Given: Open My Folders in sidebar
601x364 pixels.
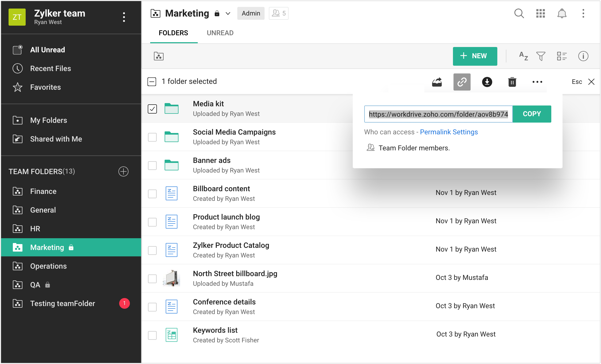Looking at the screenshot, I should (71, 120).
